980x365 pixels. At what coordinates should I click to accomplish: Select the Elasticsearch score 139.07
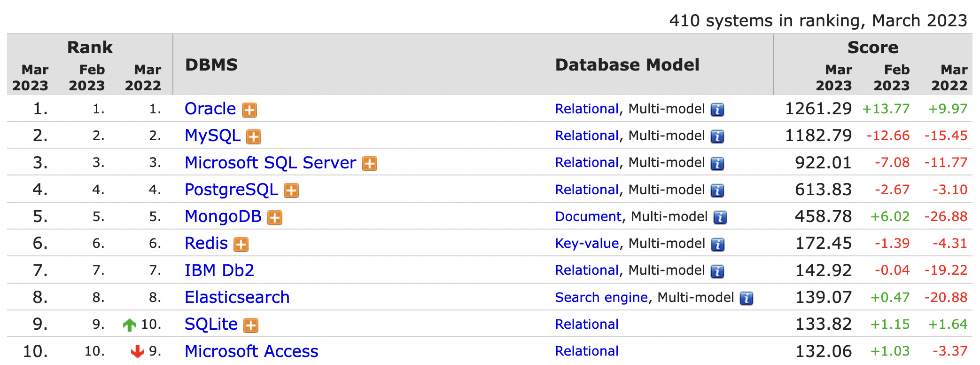(x=823, y=297)
